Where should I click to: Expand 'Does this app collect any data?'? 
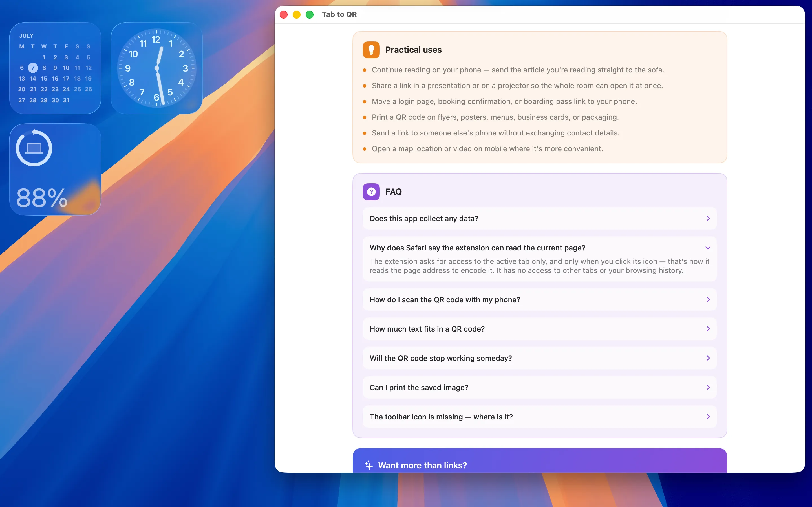tap(540, 218)
